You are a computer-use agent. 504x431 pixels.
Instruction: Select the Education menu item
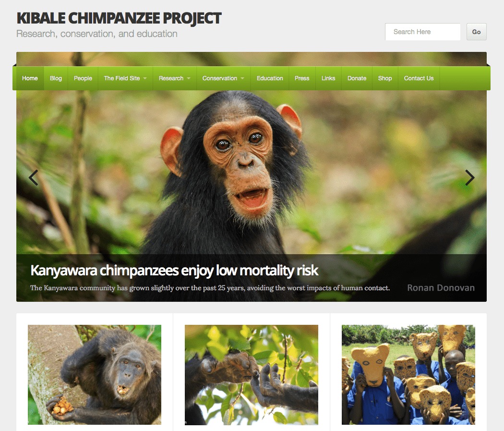pyautogui.click(x=270, y=78)
